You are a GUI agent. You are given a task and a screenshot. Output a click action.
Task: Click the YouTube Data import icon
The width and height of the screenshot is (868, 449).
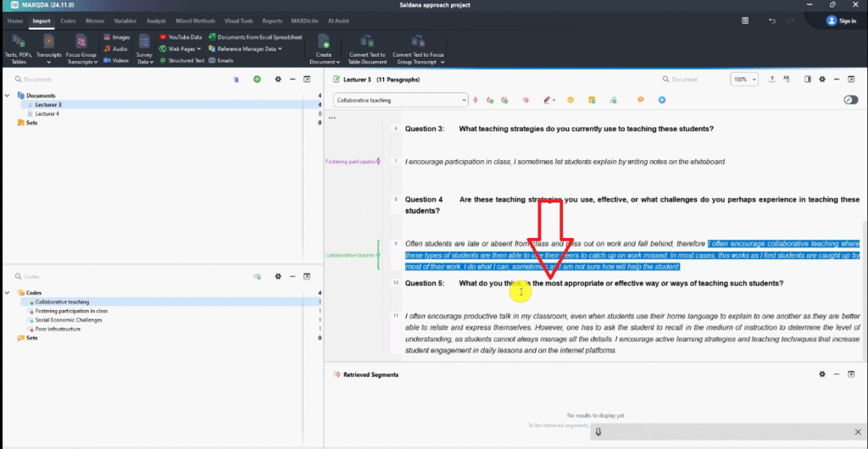tap(163, 37)
